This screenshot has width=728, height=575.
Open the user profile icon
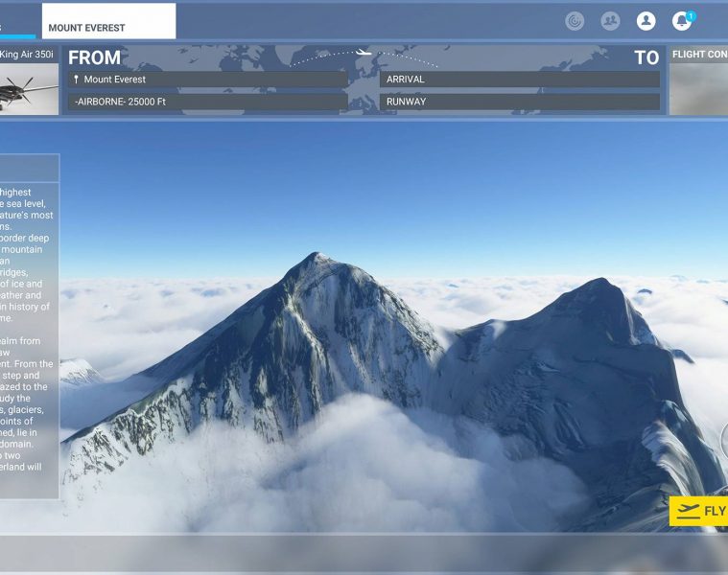tap(646, 21)
